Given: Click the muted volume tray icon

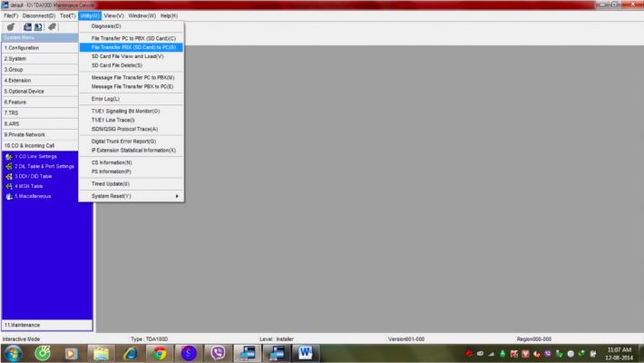Looking at the screenshot, I should click(x=536, y=354).
